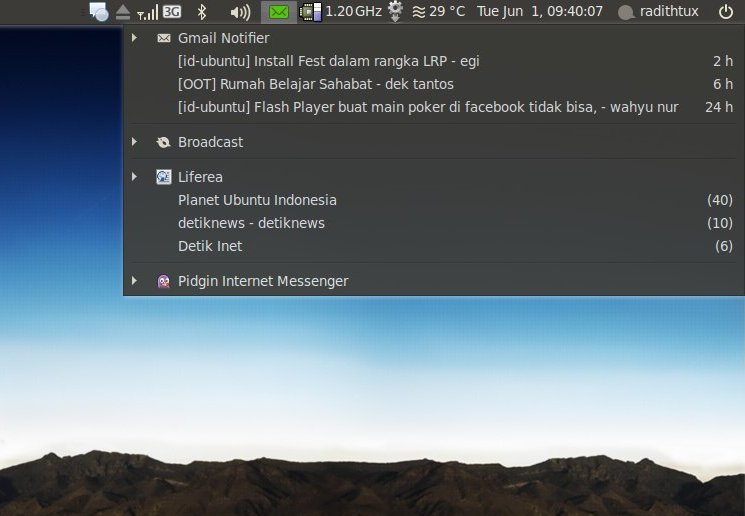Click the Liferea feed reader icon
The image size is (745, 516).
pos(163,177)
